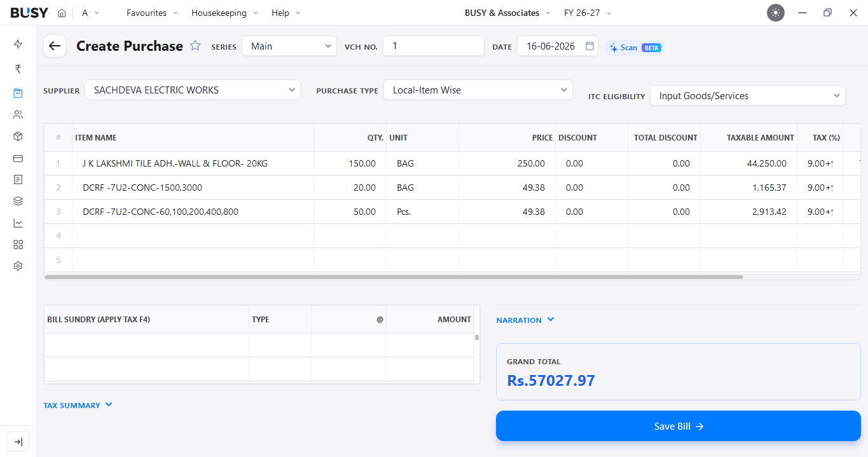Open the Supplier dropdown
The width and height of the screenshot is (868, 457).
tap(193, 90)
